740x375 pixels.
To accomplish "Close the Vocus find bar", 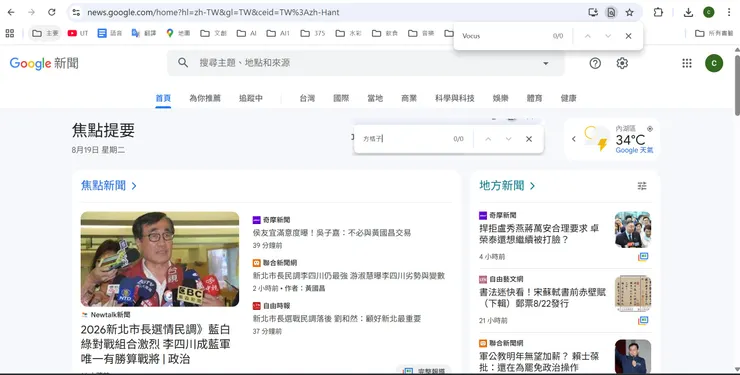I will coord(628,36).
